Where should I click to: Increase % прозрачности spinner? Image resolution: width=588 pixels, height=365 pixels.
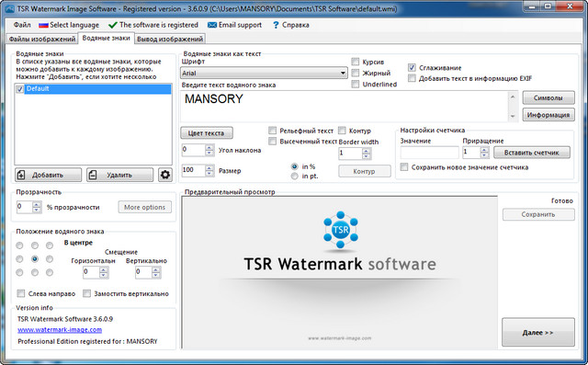(37, 204)
